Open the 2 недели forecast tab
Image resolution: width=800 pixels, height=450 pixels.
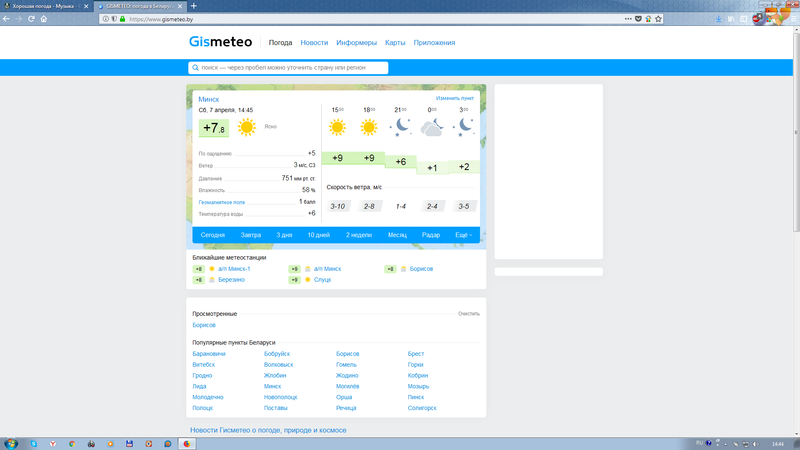359,235
